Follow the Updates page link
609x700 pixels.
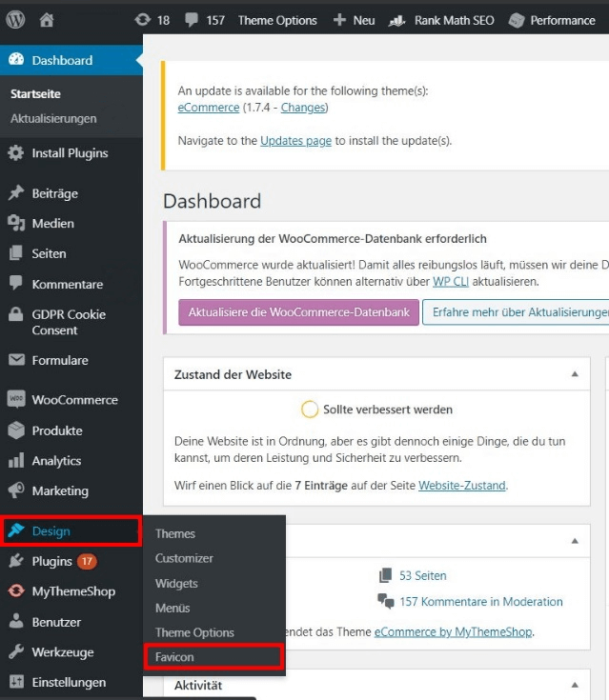(x=295, y=141)
